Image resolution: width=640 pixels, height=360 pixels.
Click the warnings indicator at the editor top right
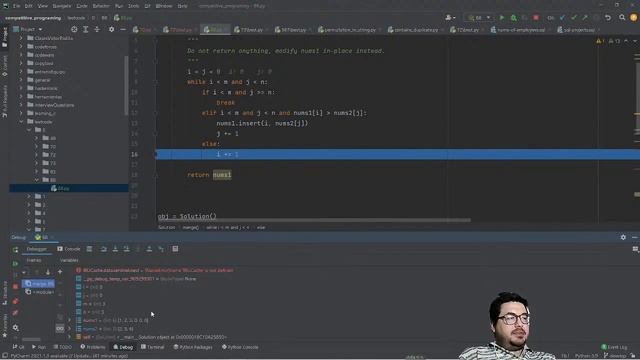click(x=599, y=41)
